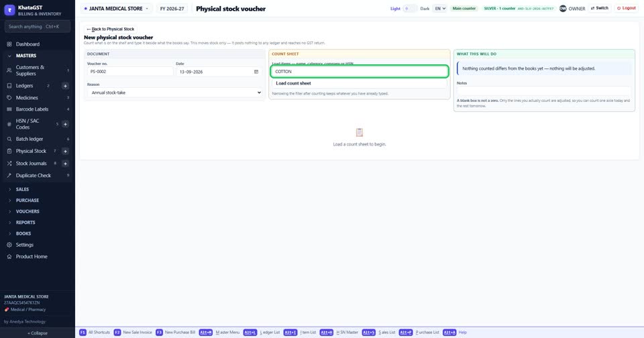The width and height of the screenshot is (644, 338).
Task: Click Alt+S Sales List shortcut label
Action: [387, 332]
